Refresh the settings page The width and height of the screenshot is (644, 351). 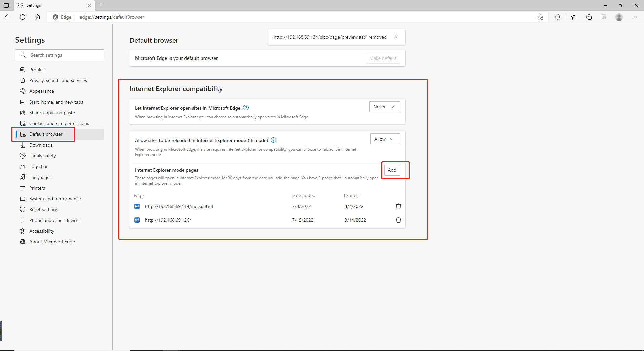click(x=23, y=17)
